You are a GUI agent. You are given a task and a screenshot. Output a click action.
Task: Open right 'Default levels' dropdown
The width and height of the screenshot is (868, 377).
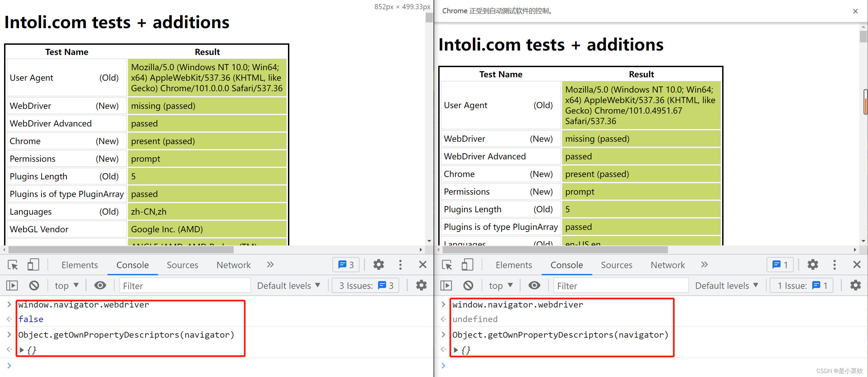pos(727,285)
